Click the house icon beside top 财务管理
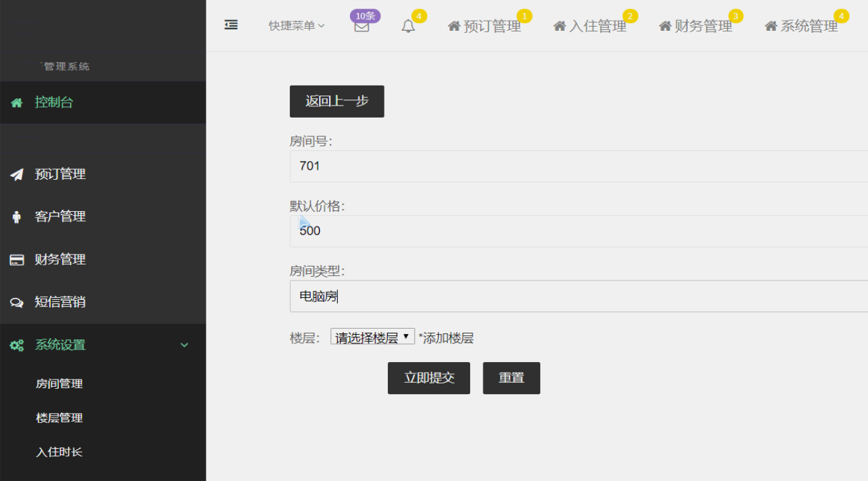This screenshot has height=481, width=868. 665,26
